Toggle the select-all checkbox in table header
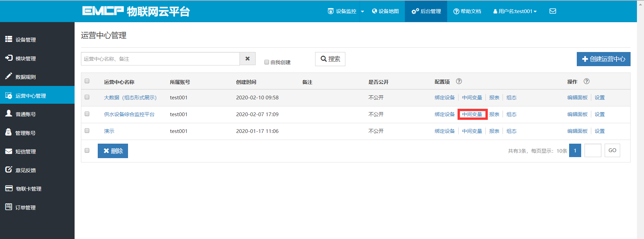644x239 pixels. coord(87,81)
